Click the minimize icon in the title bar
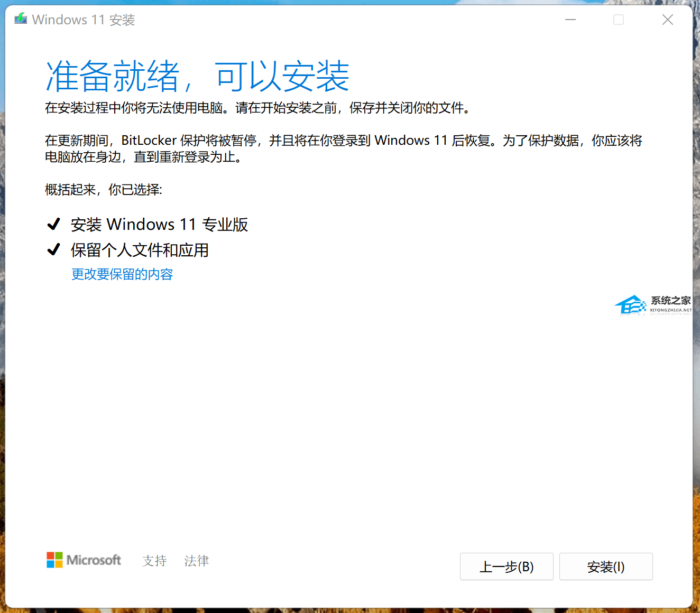700x613 pixels. pyautogui.click(x=570, y=20)
